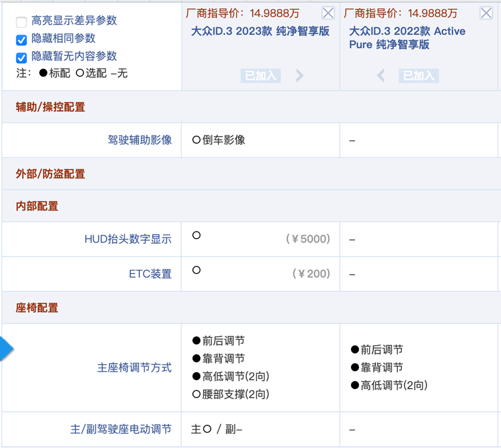The height and width of the screenshot is (448, 501).
Task: Enable the 高亮显示差异参数 checkbox
Action: 21,22
